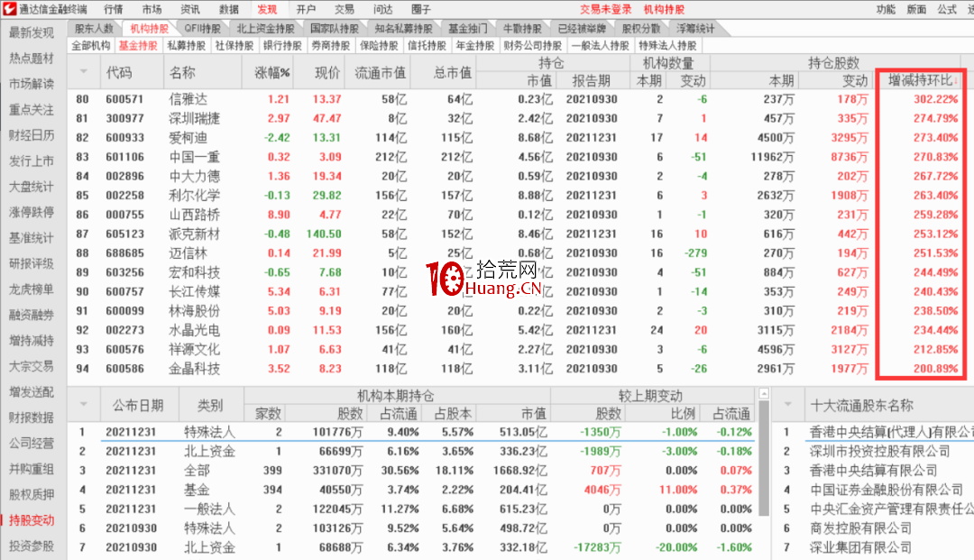The image size is (974, 560).
Task: Expand the dropdown arrow beside 公布日期 header
Action: 84,404
